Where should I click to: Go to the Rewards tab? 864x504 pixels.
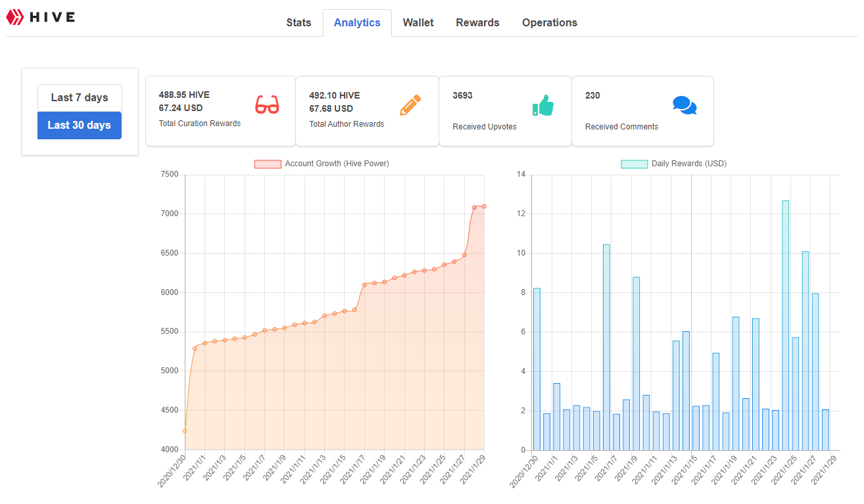tap(477, 22)
